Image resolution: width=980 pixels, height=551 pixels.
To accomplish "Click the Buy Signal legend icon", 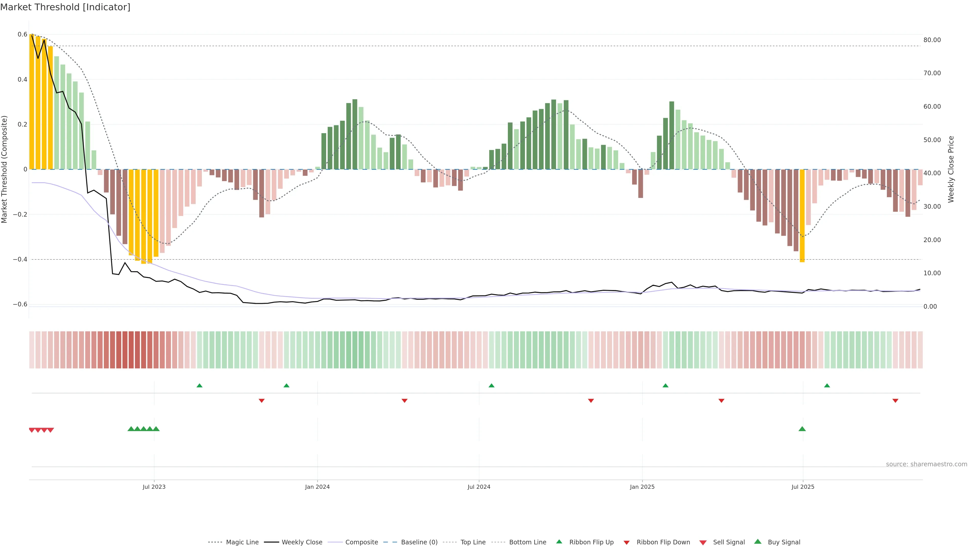I will click(758, 542).
